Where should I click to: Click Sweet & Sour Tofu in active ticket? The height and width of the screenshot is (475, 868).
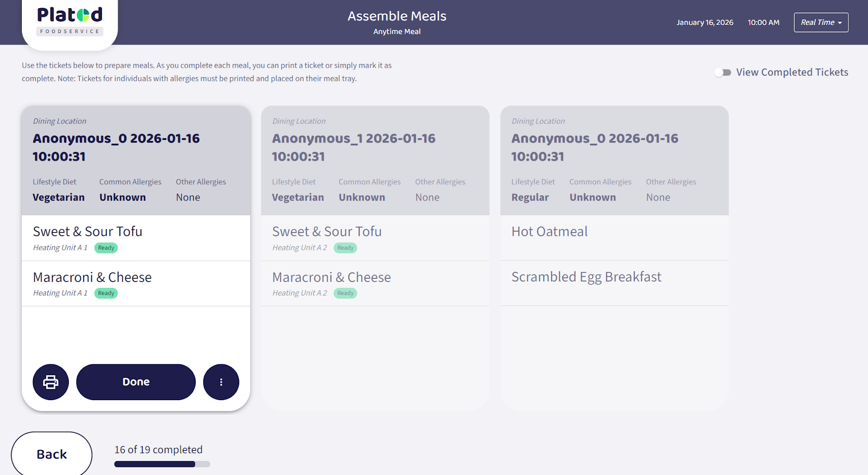pyautogui.click(x=88, y=232)
